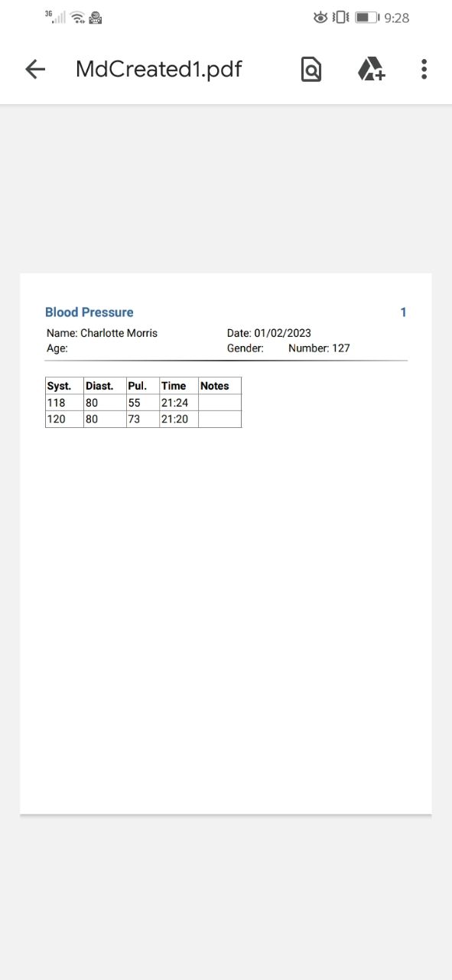Tap the cellular signal strength icon

[55, 17]
